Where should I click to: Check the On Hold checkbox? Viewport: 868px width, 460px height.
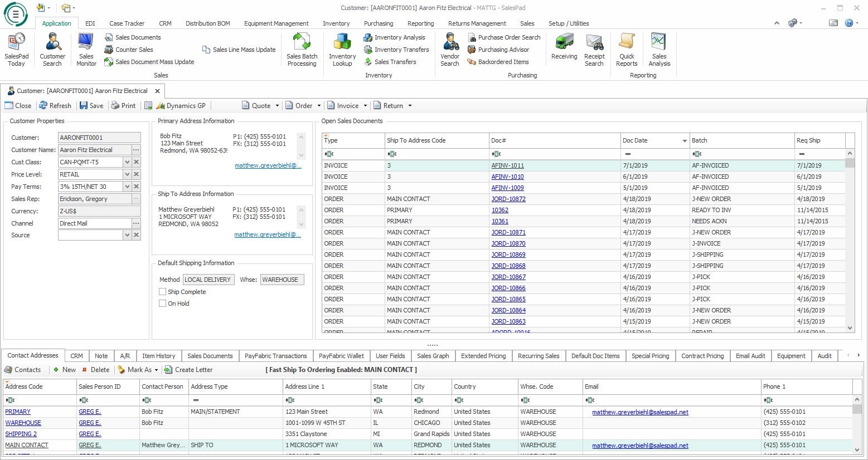coord(163,304)
